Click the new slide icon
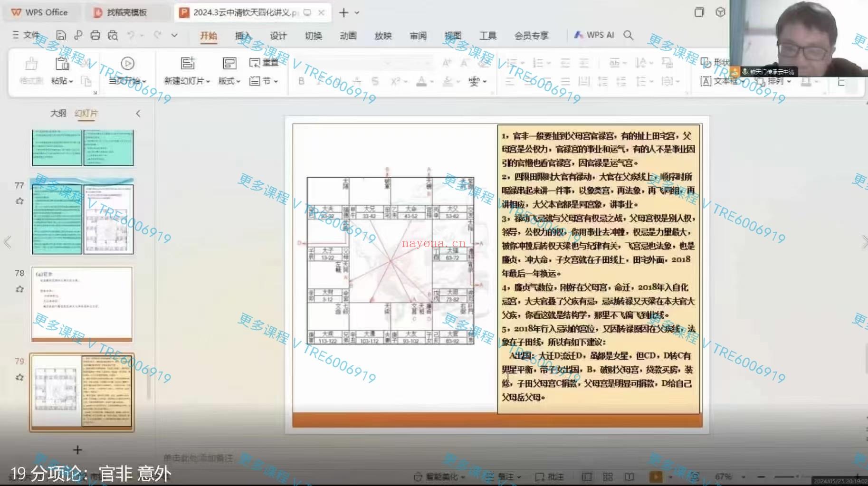 188,63
